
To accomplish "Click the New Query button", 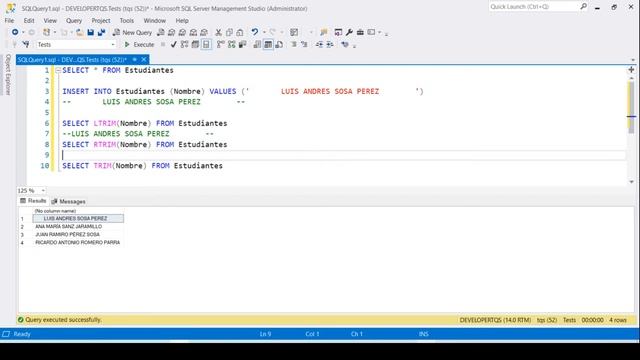I will coord(132,32).
